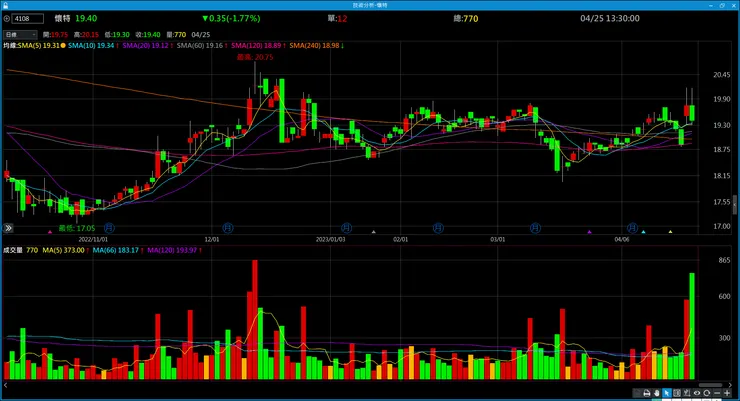
Task: Click the 成交量 770 volume label
Action: (x=20, y=251)
